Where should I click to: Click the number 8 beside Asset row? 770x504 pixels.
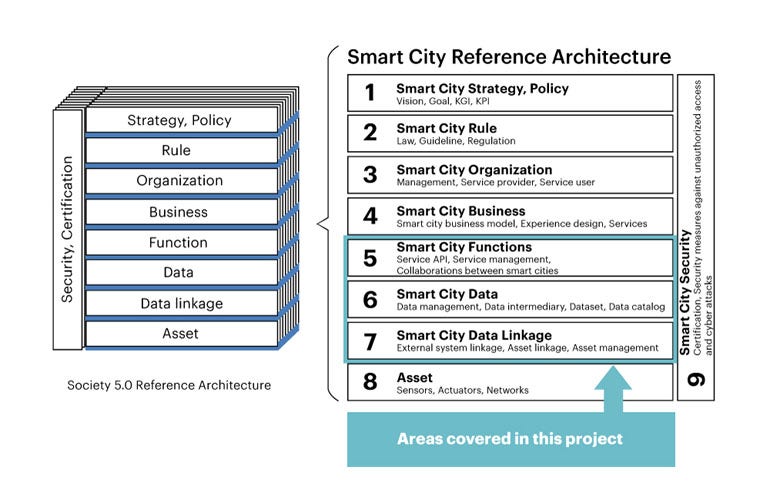[x=369, y=383]
